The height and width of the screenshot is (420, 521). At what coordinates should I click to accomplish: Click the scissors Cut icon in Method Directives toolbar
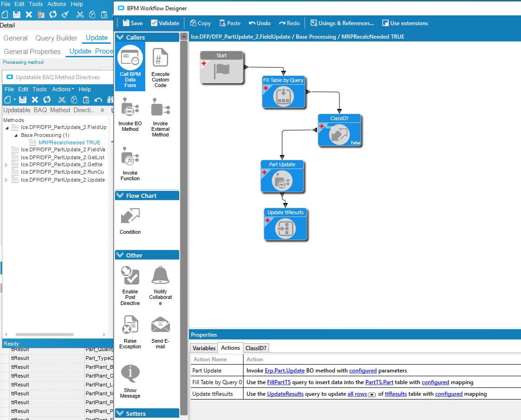[x=61, y=99]
